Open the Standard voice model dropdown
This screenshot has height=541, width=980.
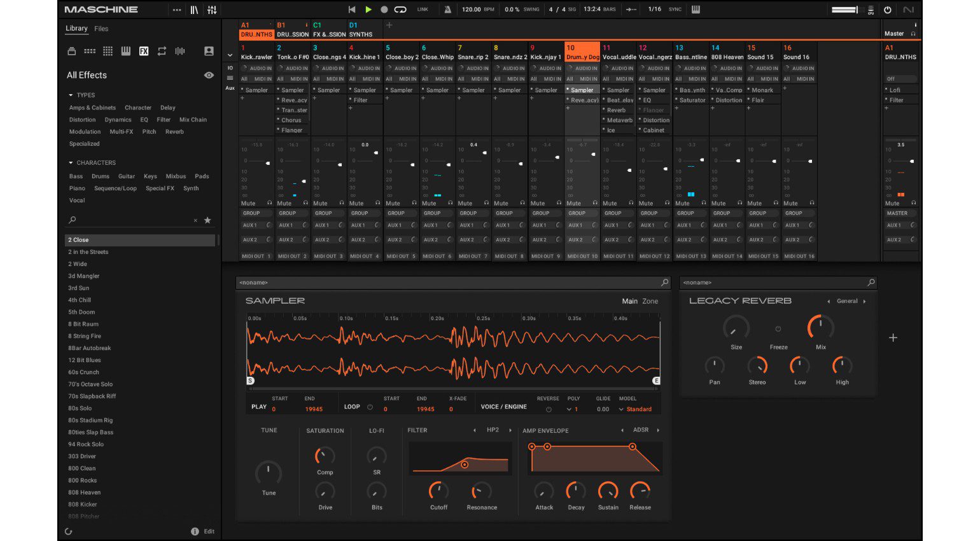point(641,409)
